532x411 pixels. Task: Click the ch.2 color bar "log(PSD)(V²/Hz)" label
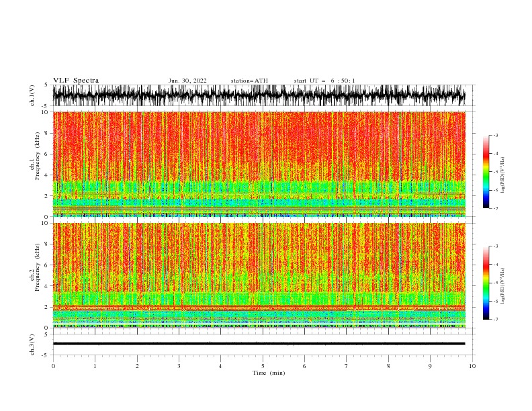point(503,286)
